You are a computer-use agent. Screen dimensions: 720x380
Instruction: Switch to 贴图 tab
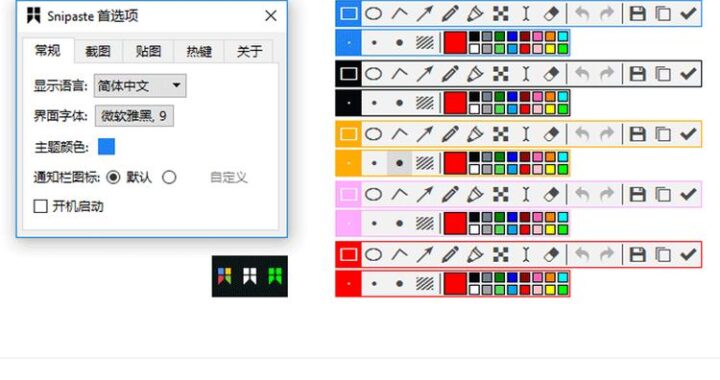(148, 51)
